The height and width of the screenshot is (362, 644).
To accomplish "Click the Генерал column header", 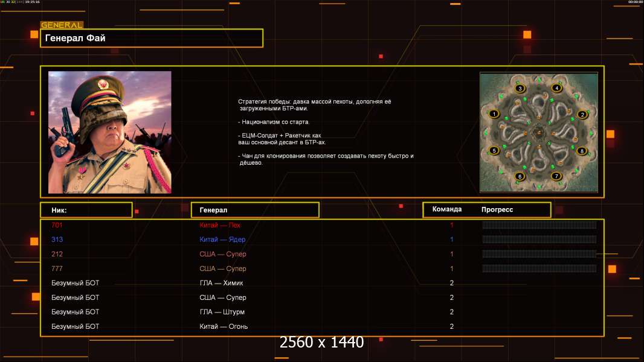I will pos(254,210).
